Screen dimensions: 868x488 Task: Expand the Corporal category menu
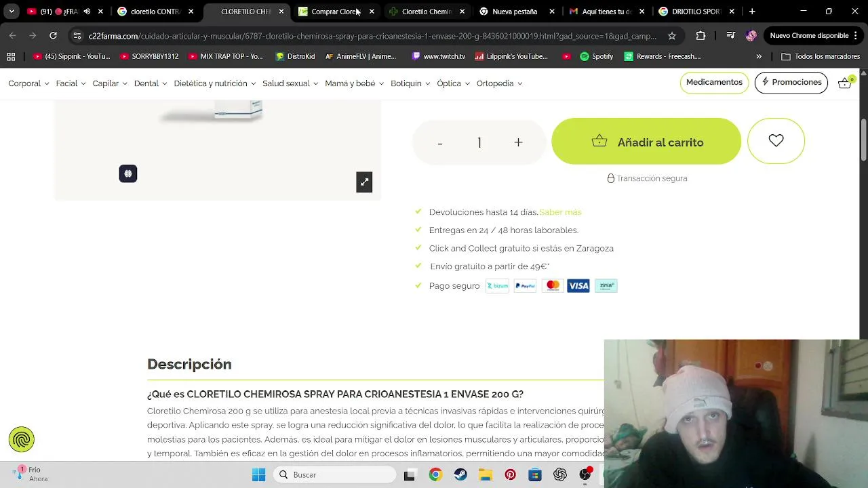point(28,83)
